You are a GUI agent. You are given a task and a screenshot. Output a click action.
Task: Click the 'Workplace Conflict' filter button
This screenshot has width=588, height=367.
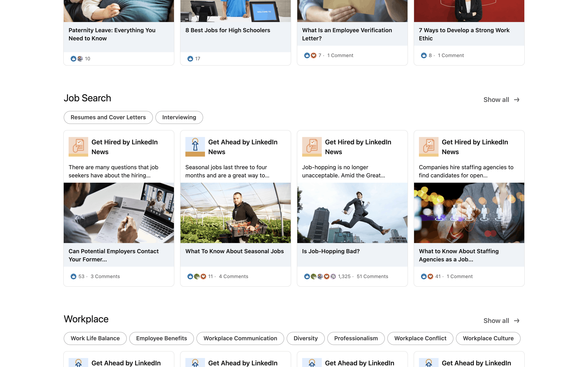pos(420,338)
